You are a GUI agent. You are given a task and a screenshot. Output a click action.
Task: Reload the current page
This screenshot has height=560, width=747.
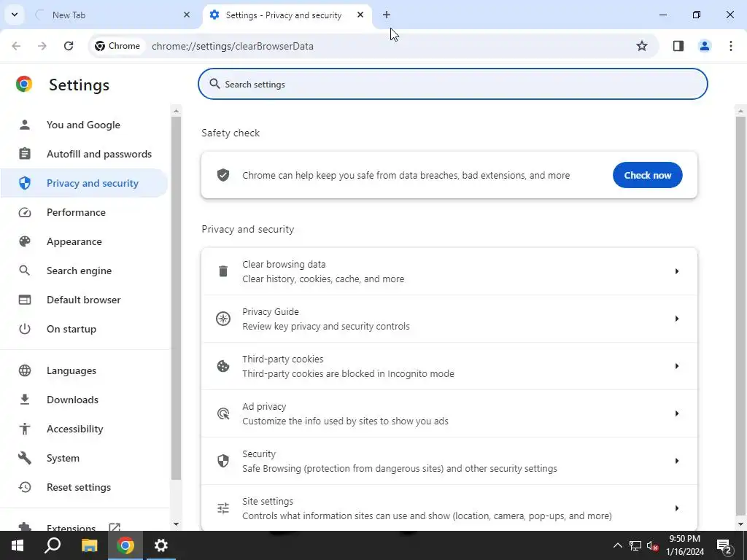coord(69,46)
